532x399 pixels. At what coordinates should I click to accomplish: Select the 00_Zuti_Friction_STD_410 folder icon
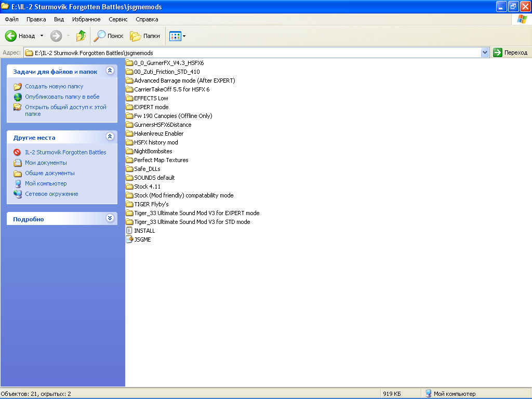(129, 72)
